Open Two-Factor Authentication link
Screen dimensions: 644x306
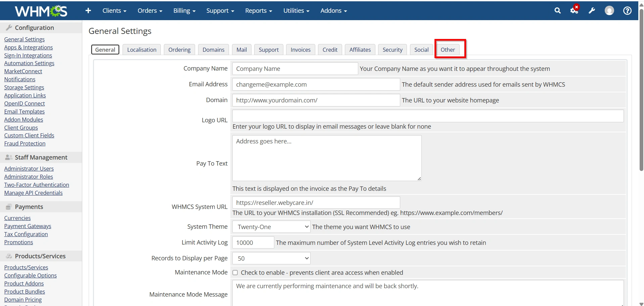tap(37, 185)
